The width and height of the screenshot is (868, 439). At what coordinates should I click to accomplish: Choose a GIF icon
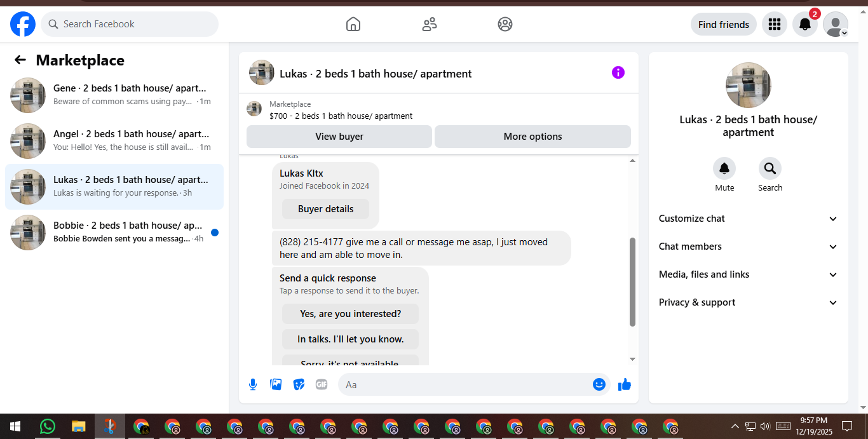coord(322,384)
